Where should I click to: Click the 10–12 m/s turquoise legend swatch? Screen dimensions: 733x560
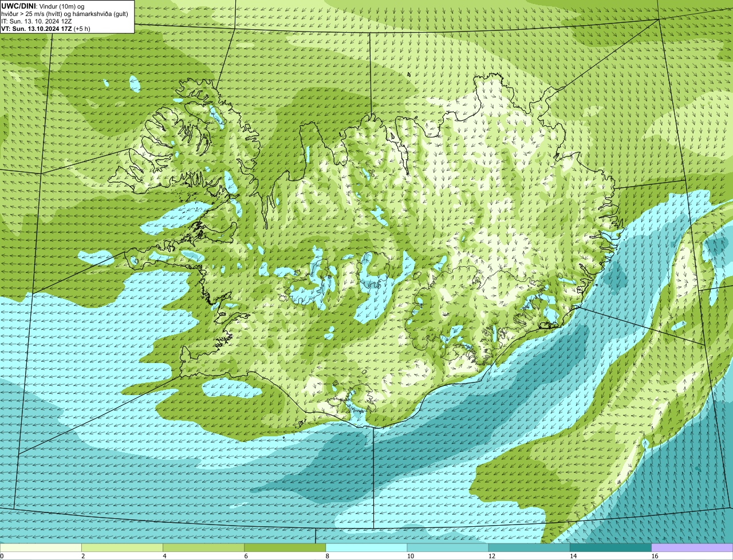coord(448,547)
